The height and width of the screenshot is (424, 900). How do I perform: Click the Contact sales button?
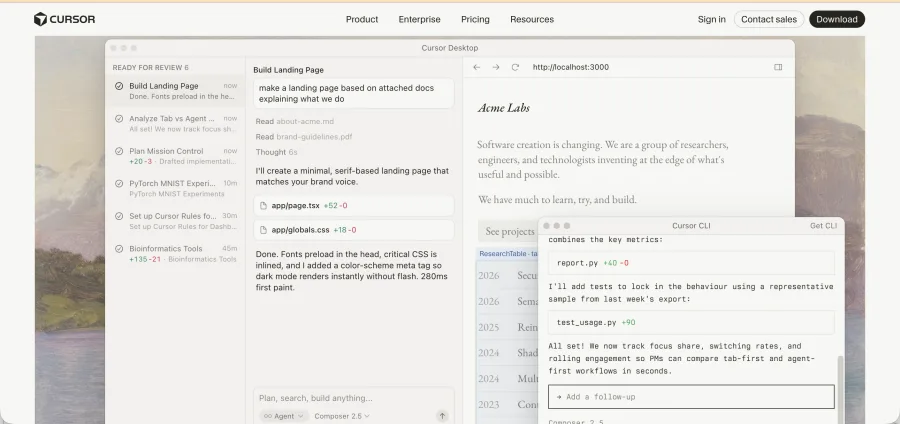[x=769, y=20]
